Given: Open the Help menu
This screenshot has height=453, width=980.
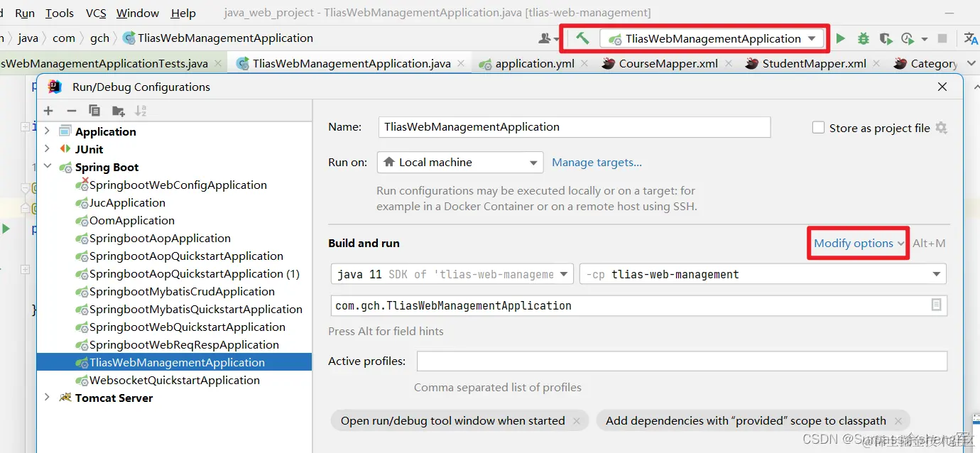Looking at the screenshot, I should [183, 13].
